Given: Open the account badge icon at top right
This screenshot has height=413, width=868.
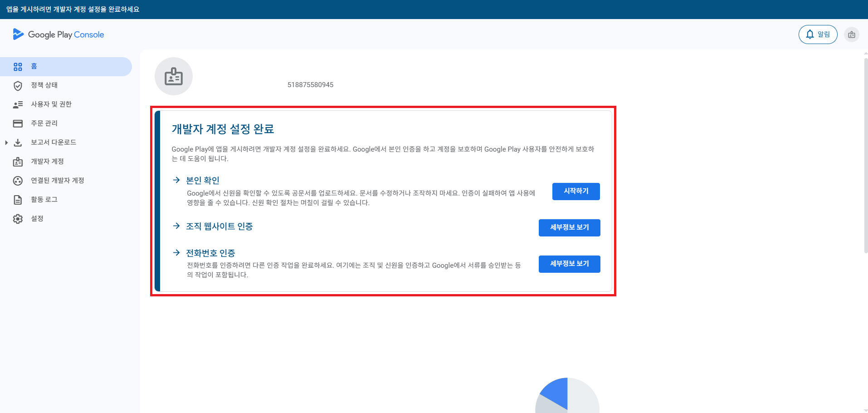Looking at the screenshot, I should (x=852, y=34).
